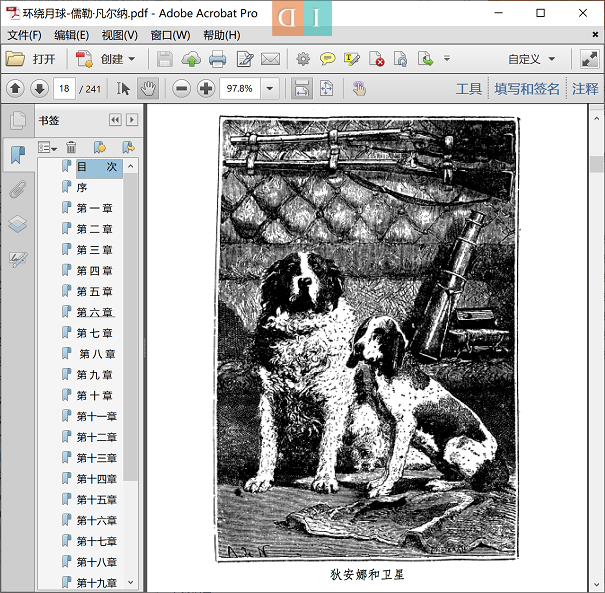This screenshot has width=605, height=593.
Task: Click the Create PDF icon
Action: point(84,59)
